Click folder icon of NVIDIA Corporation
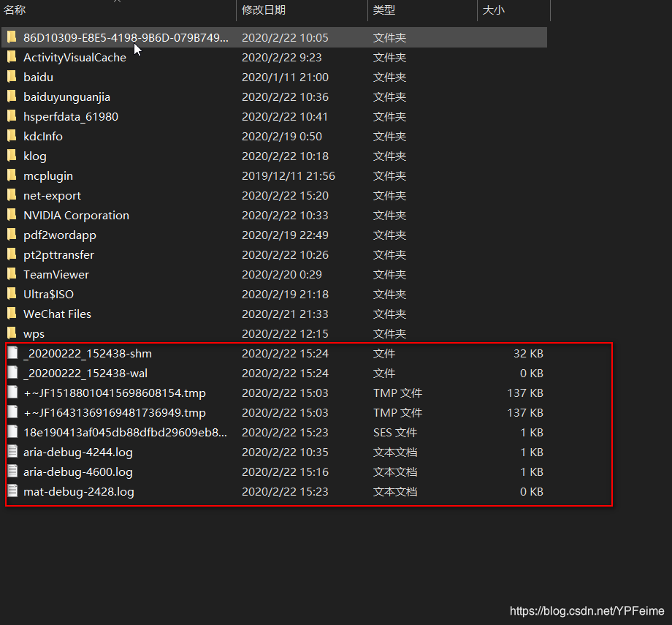The width and height of the screenshot is (672, 625). pyautogui.click(x=12, y=214)
